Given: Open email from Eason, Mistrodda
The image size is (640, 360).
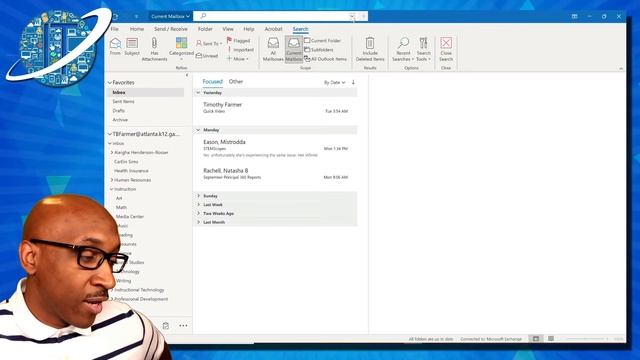Looking at the screenshot, I should pyautogui.click(x=276, y=149).
